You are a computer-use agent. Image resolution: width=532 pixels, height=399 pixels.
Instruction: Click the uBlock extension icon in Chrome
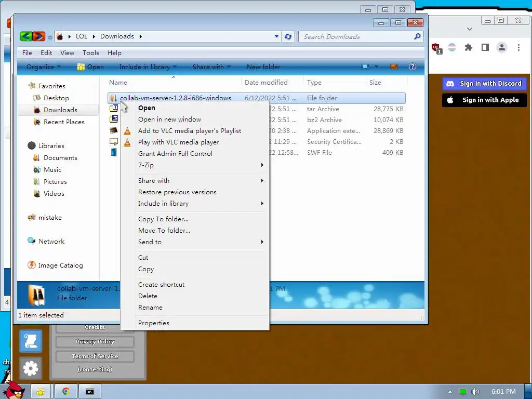pyautogui.click(x=436, y=48)
